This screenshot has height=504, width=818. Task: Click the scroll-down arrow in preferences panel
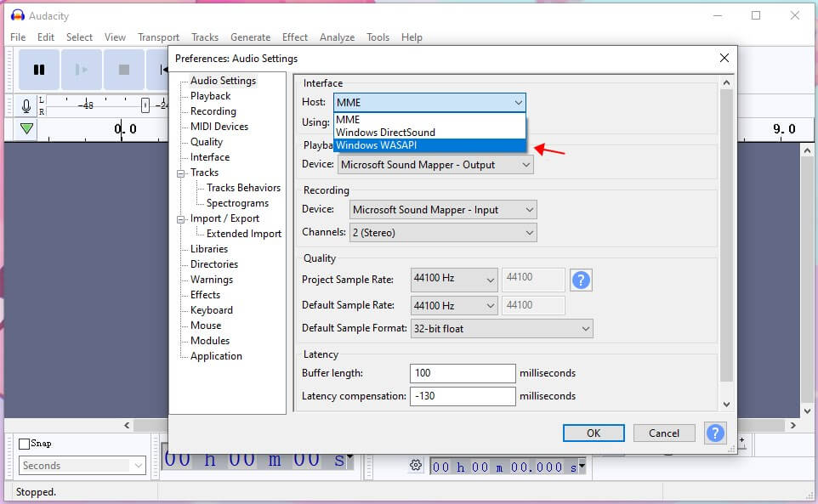(726, 405)
